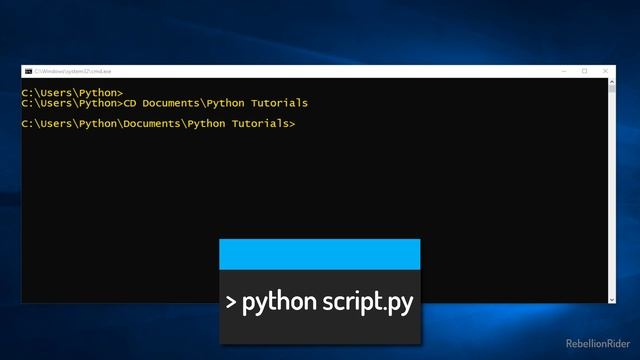Click the scrollbar down arrow in Command Prompt

611,300
